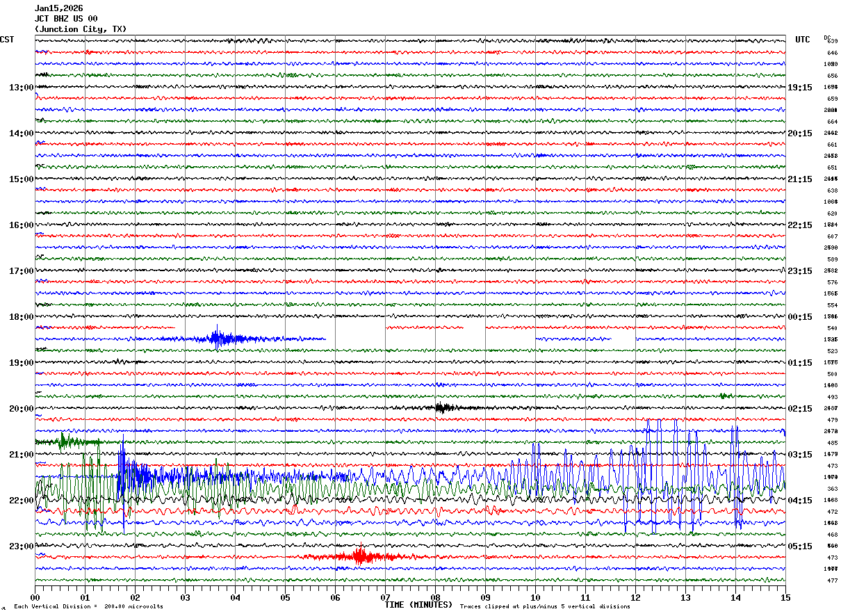This screenshot has height=616, width=841.
Task: Click the UTC timezone label
Action: coord(802,40)
